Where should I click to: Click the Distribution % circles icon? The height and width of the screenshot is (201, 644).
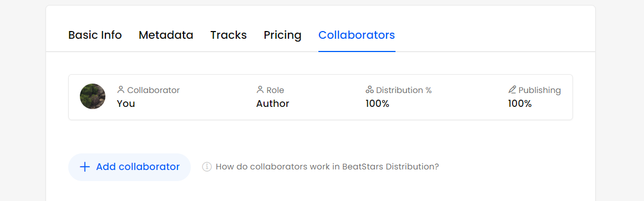pyautogui.click(x=369, y=90)
